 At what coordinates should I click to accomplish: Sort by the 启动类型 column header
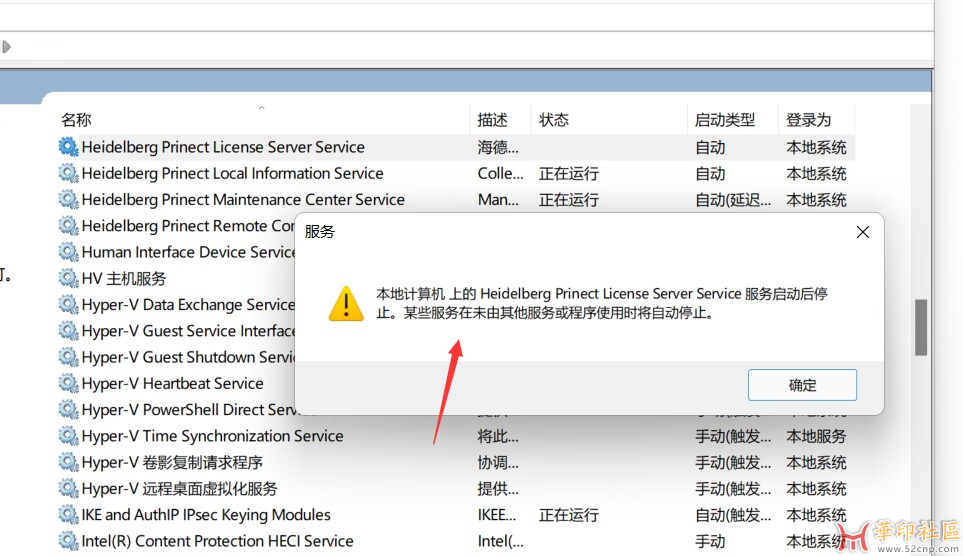point(725,120)
